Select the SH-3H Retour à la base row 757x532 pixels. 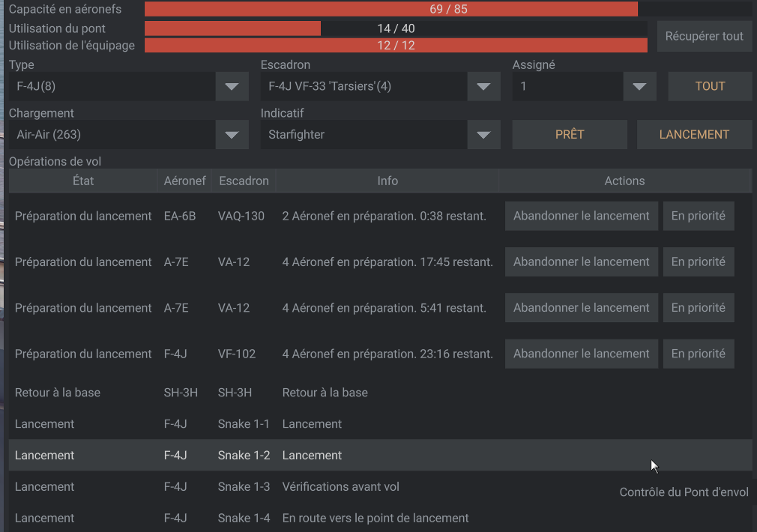click(300, 393)
